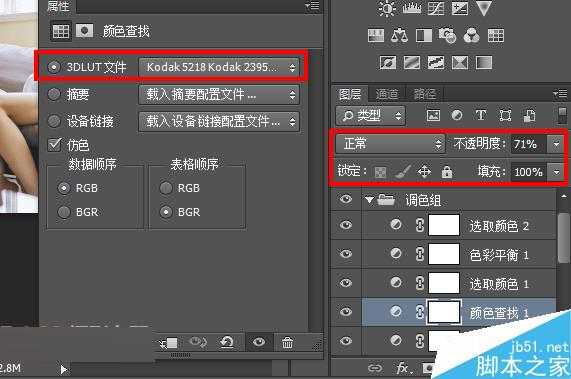Select the 3DLUT 文件 radio button
This screenshot has height=379, width=571.
pyautogui.click(x=54, y=67)
